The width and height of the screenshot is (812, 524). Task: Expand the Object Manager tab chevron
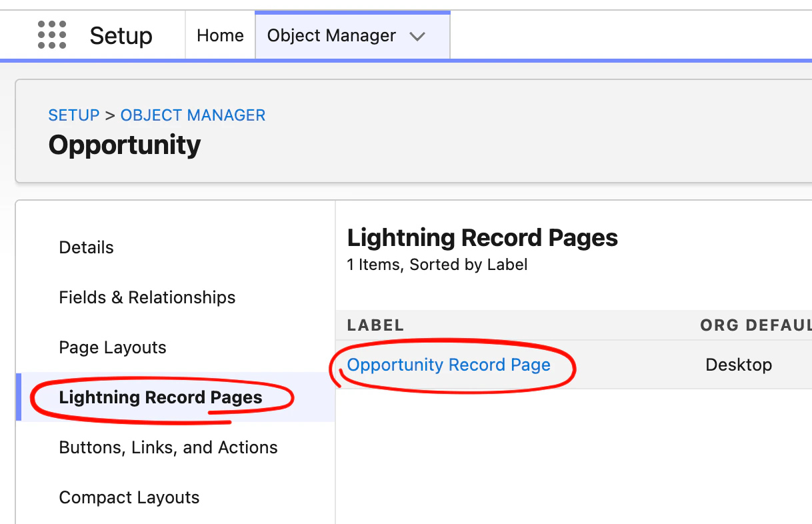(417, 37)
